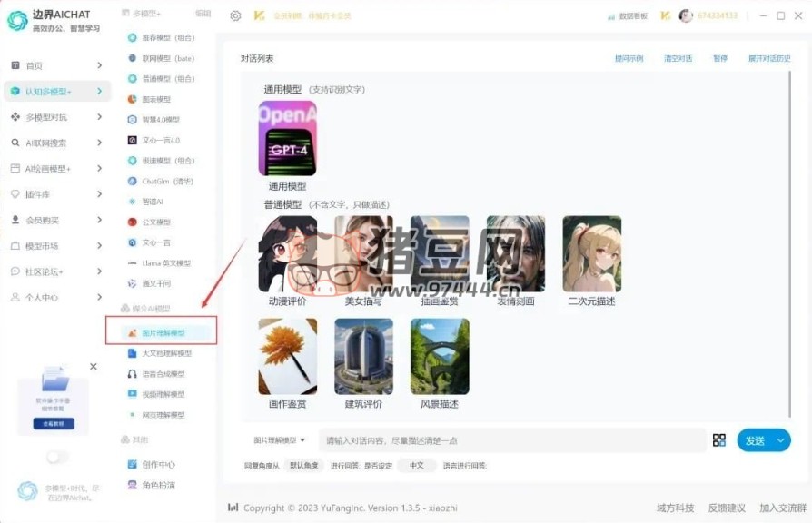
Task: Click the chat message input field
Action: (x=511, y=440)
